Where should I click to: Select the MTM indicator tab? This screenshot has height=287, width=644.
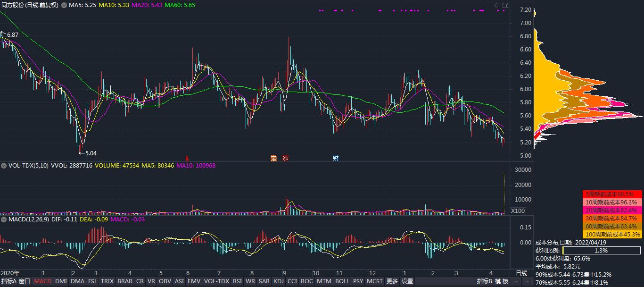click(x=324, y=281)
